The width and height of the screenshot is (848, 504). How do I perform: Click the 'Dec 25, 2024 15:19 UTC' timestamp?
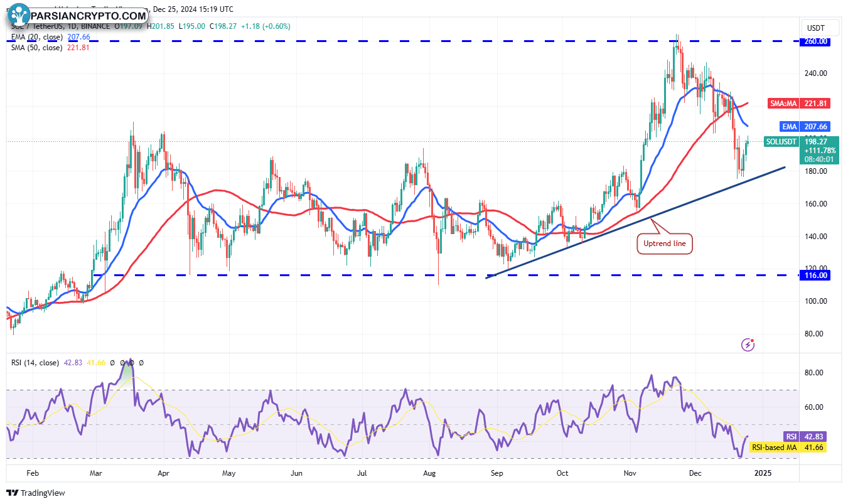[x=193, y=9]
